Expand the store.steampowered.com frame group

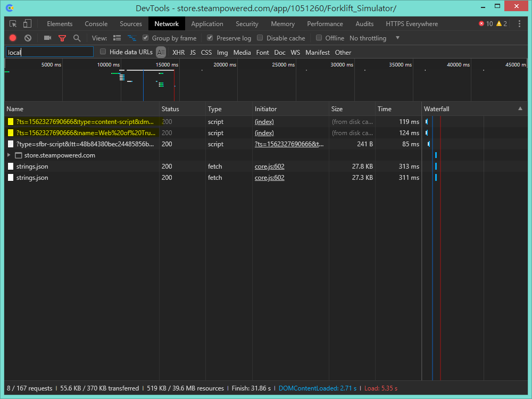[8, 155]
